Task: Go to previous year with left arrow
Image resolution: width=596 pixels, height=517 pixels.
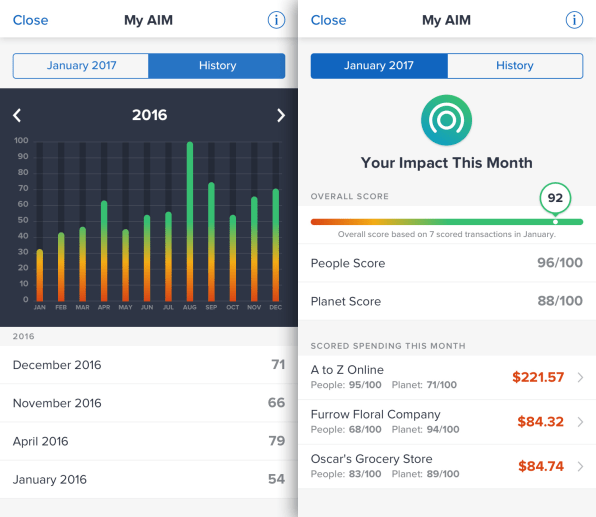Action: [x=17, y=115]
